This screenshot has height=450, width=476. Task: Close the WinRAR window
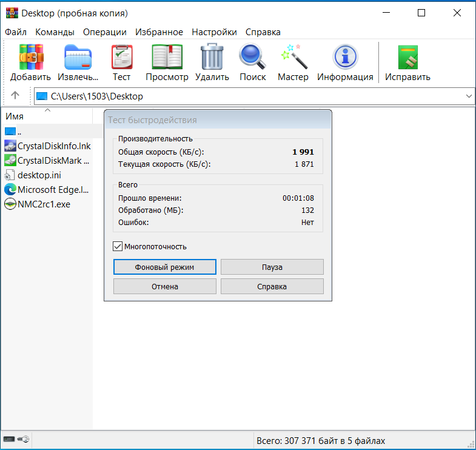pyautogui.click(x=457, y=13)
